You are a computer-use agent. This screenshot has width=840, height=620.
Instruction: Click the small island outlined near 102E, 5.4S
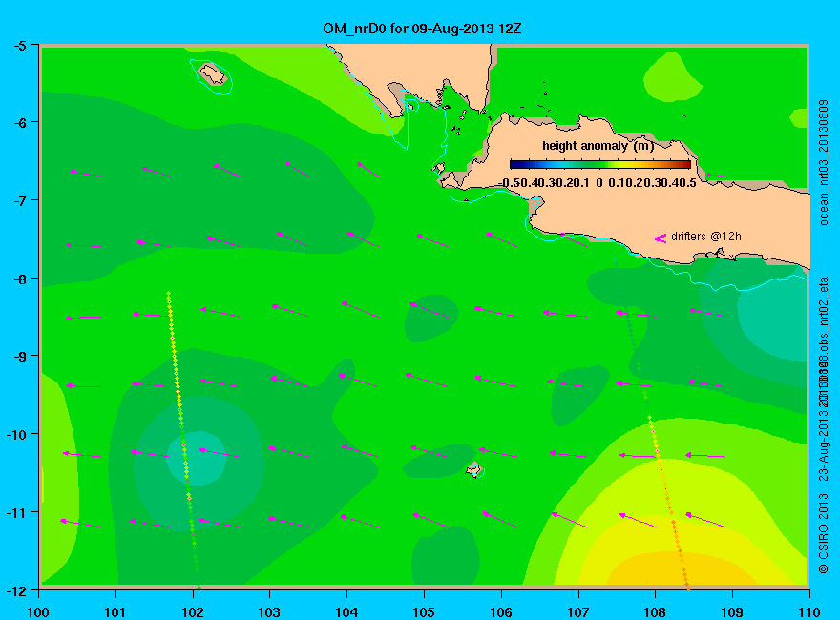213,74
